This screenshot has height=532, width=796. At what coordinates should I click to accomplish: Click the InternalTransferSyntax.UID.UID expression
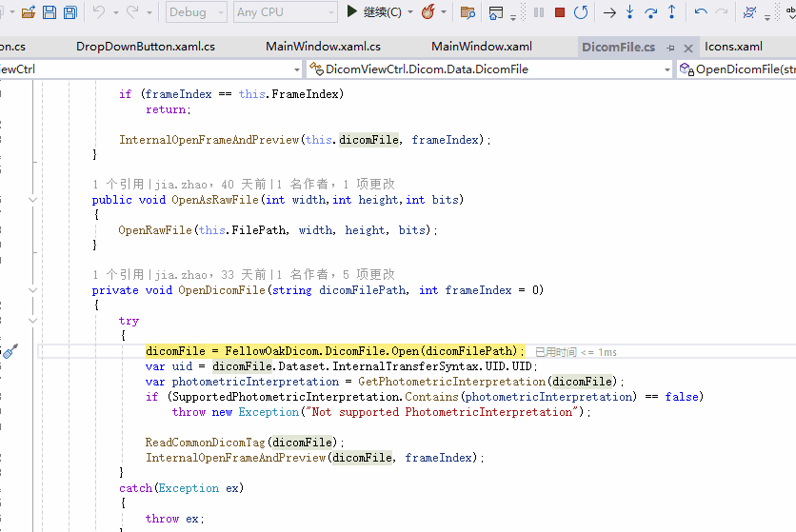(432, 366)
